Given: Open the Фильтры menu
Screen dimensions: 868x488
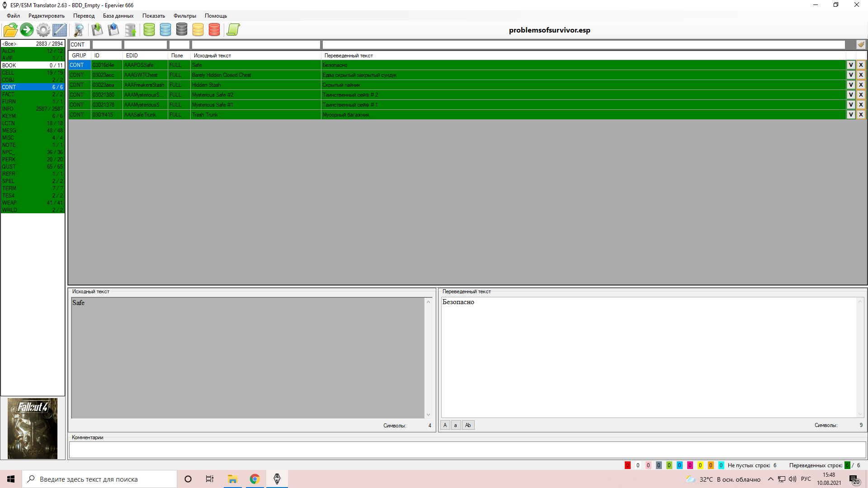Looking at the screenshot, I should pos(184,16).
